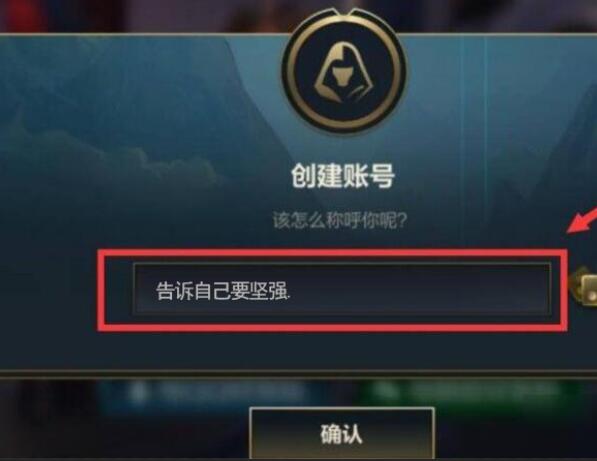Place cursor after 告诉自己要坚强 text
597x461 pixels.
point(292,292)
